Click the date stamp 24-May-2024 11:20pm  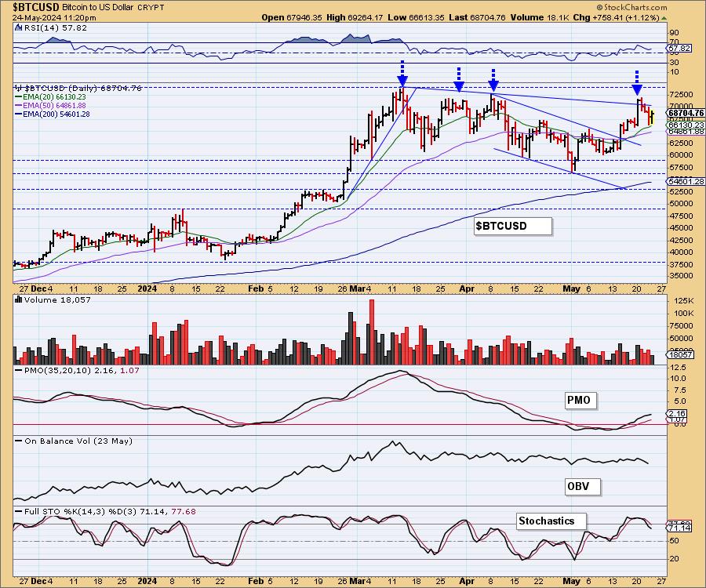pyautogui.click(x=54, y=18)
